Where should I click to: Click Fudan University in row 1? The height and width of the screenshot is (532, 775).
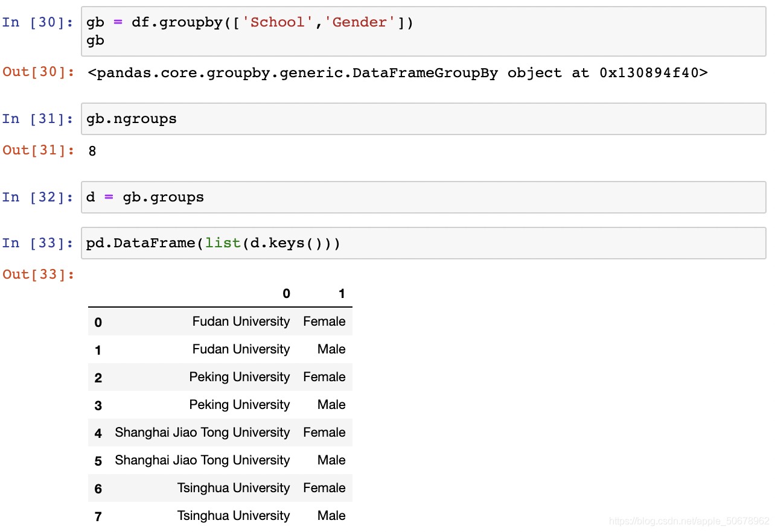coord(241,349)
